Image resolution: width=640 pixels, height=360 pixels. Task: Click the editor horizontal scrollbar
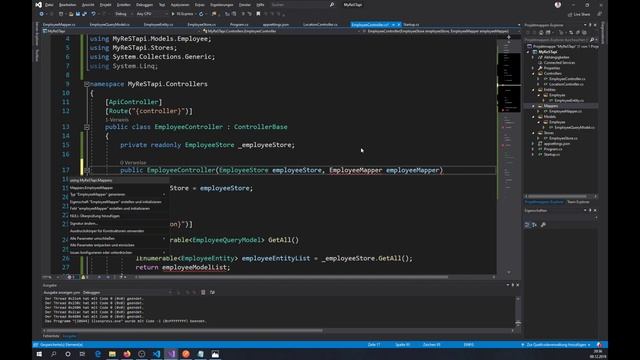tap(292, 277)
